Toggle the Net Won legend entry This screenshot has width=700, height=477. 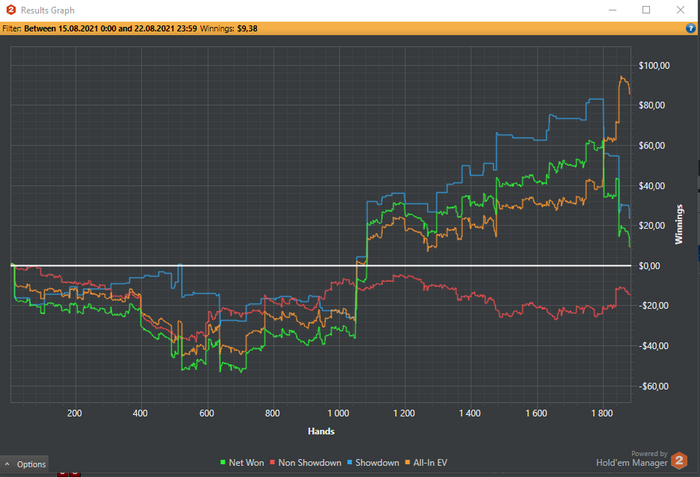[x=242, y=463]
